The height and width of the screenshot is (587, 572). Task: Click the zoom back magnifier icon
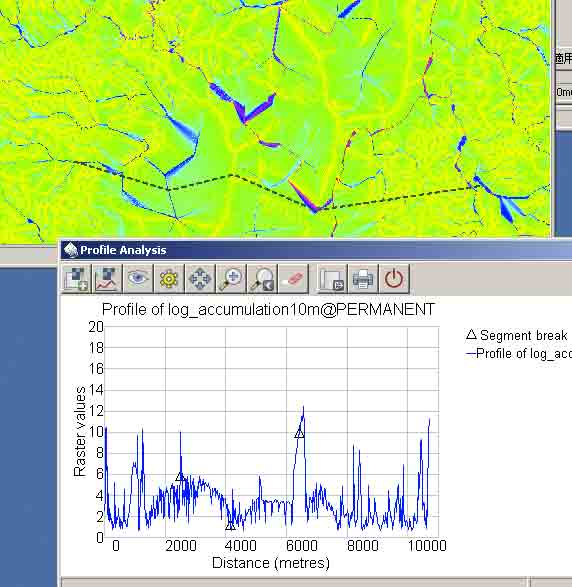click(262, 279)
